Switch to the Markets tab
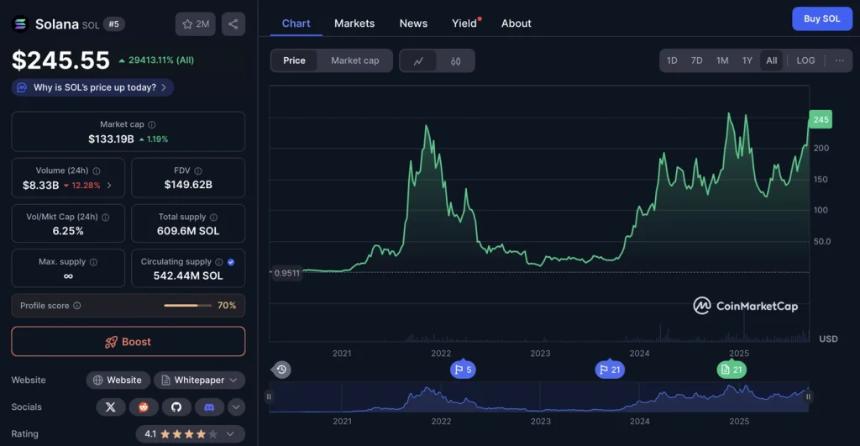Screen dimensions: 860x446 pyautogui.click(x=354, y=23)
